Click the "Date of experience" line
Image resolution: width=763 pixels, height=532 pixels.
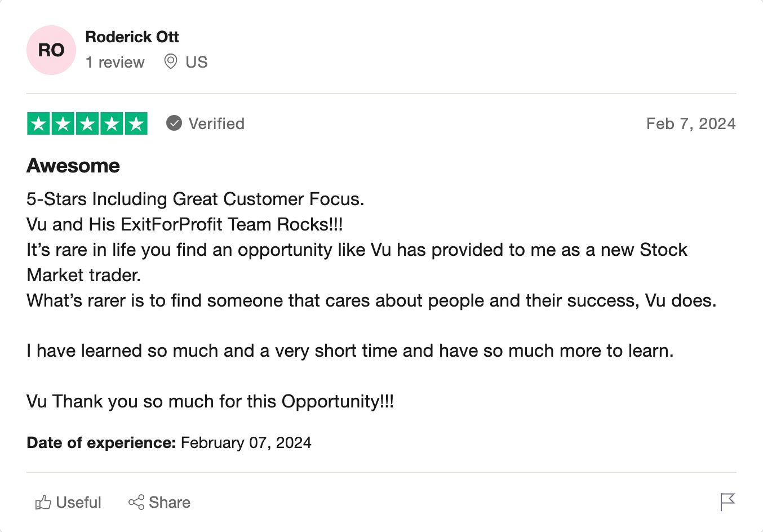(168, 443)
